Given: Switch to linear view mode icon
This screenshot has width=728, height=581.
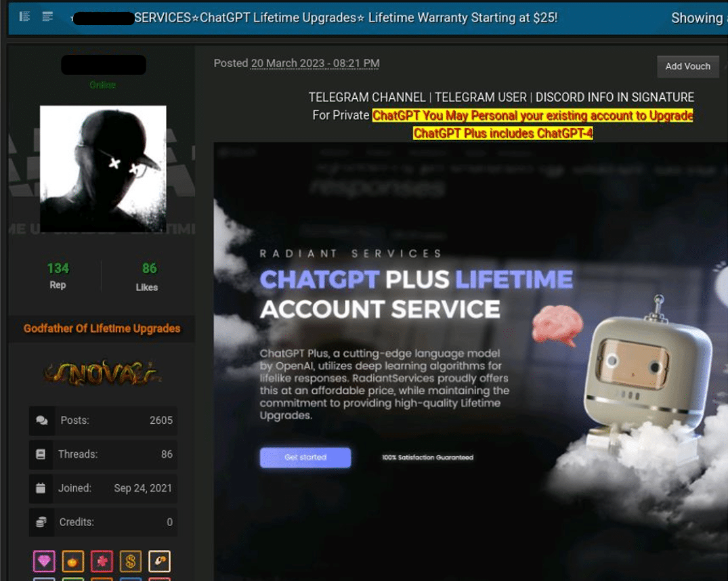Looking at the screenshot, I should [x=47, y=17].
